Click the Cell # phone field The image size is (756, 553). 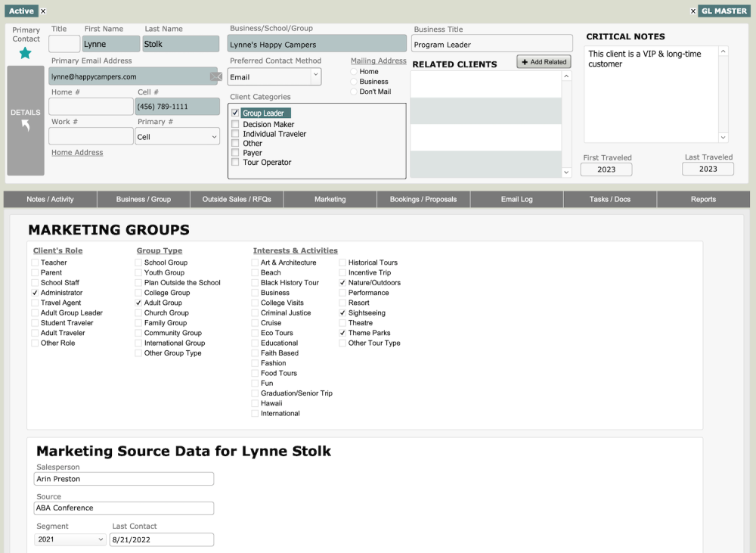click(177, 106)
